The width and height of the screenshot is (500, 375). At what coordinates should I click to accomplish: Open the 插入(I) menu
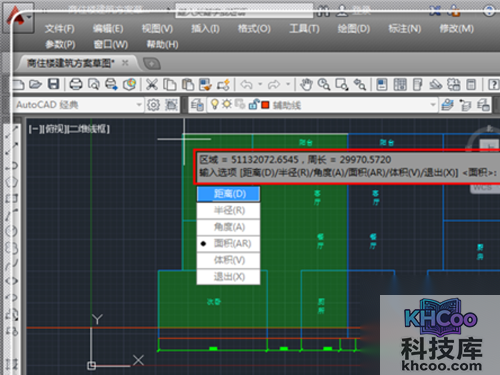point(205,29)
